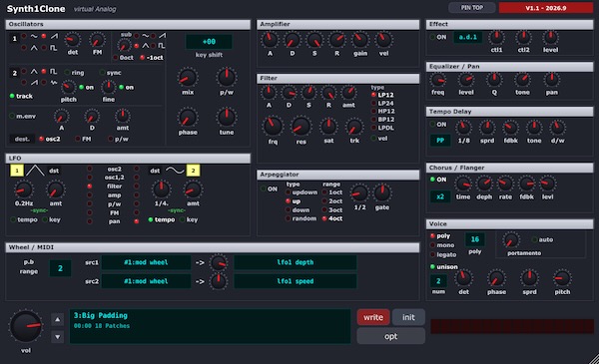Switch voice mode to legato

433,254
